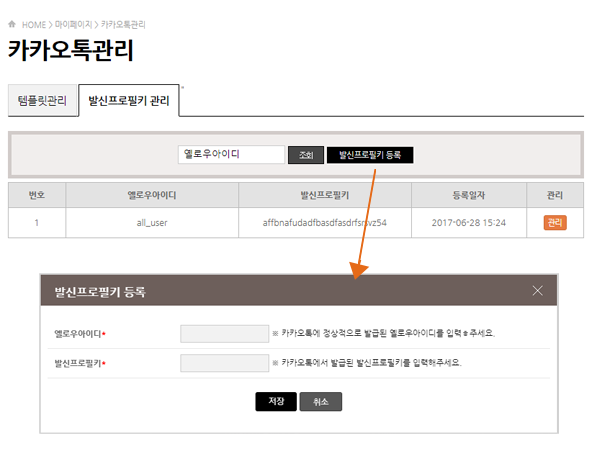The width and height of the screenshot is (598, 450).
Task: Close the 발신프로필키 등록 dialog with X
Action: [x=537, y=291]
